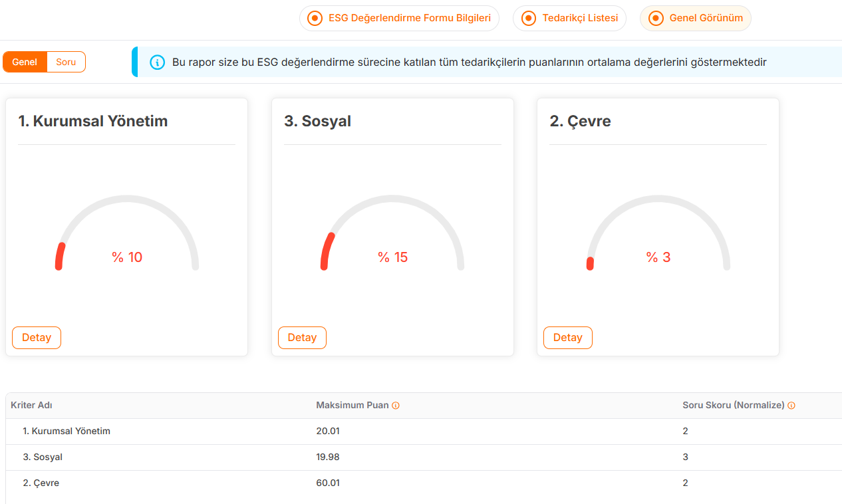Open the Tedarikçi Listesi tab
This screenshot has width=842, height=504.
point(569,19)
